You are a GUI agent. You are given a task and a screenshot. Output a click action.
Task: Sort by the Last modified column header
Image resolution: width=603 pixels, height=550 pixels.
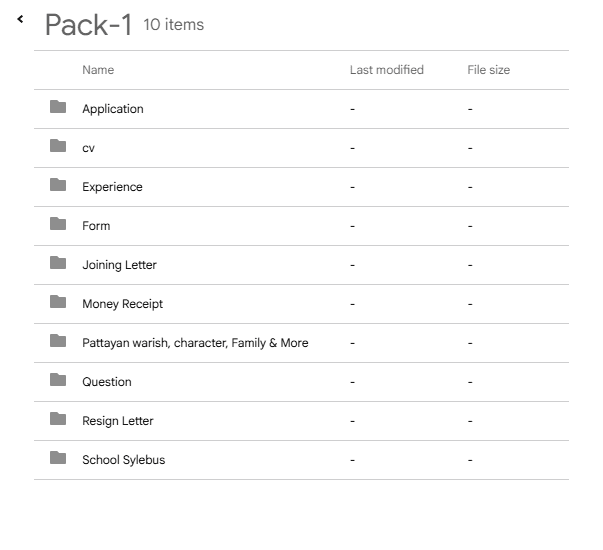386,70
